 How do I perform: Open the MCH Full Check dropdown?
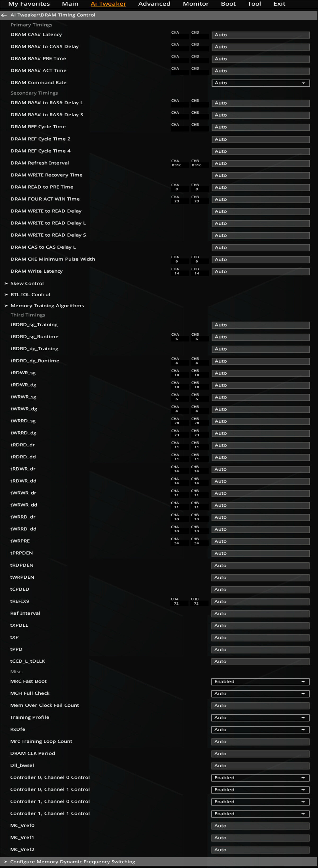pyautogui.click(x=260, y=693)
